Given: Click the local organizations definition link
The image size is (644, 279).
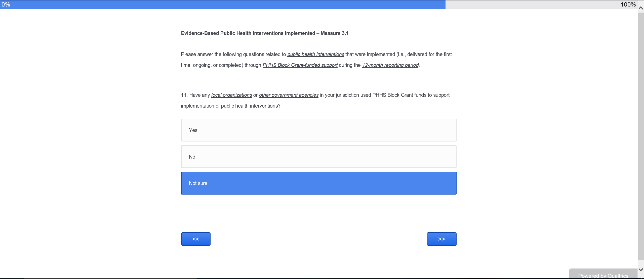Looking at the screenshot, I should [x=231, y=95].
